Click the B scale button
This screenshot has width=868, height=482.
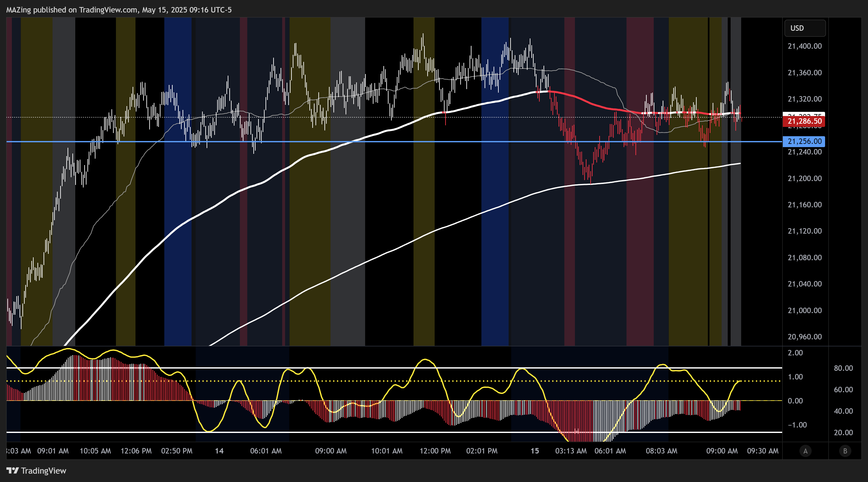click(x=845, y=451)
